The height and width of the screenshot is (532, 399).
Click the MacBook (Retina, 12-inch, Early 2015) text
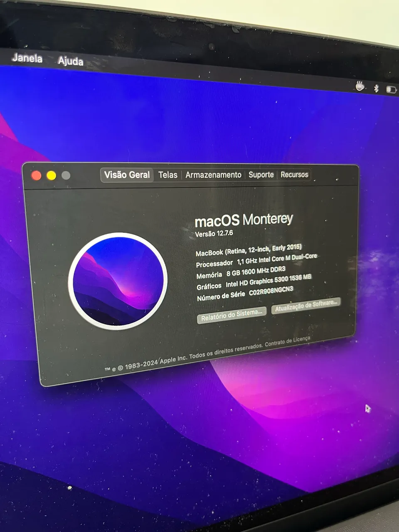click(x=249, y=250)
